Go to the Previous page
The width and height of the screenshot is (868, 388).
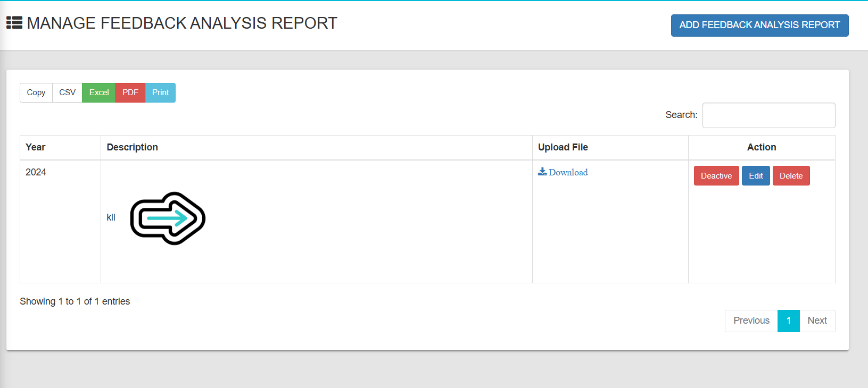[751, 320]
